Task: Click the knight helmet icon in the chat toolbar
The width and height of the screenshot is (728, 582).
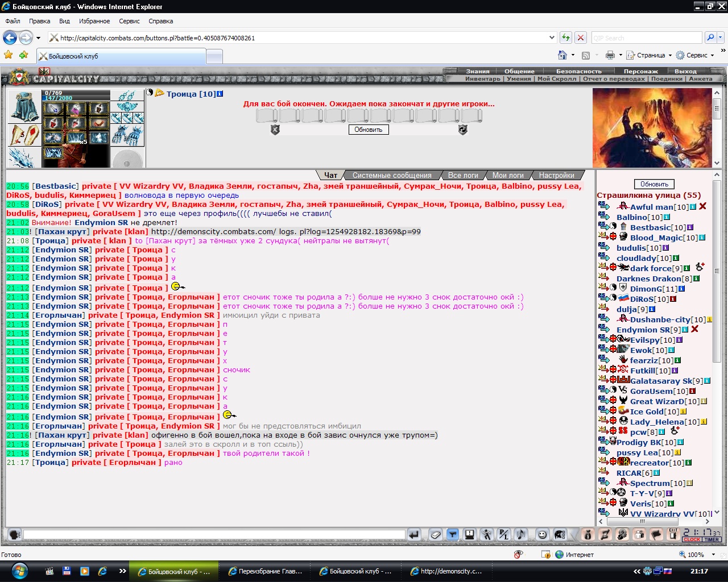Action: (x=560, y=534)
